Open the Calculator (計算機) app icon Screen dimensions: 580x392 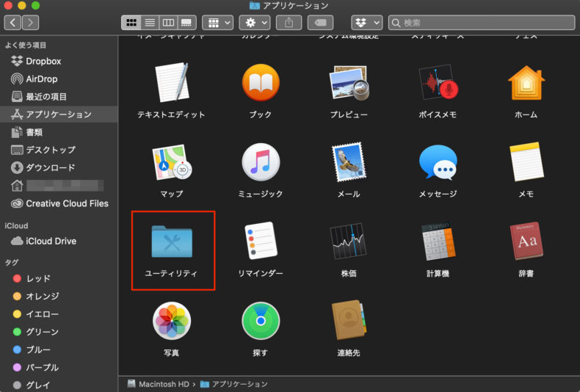(x=438, y=241)
